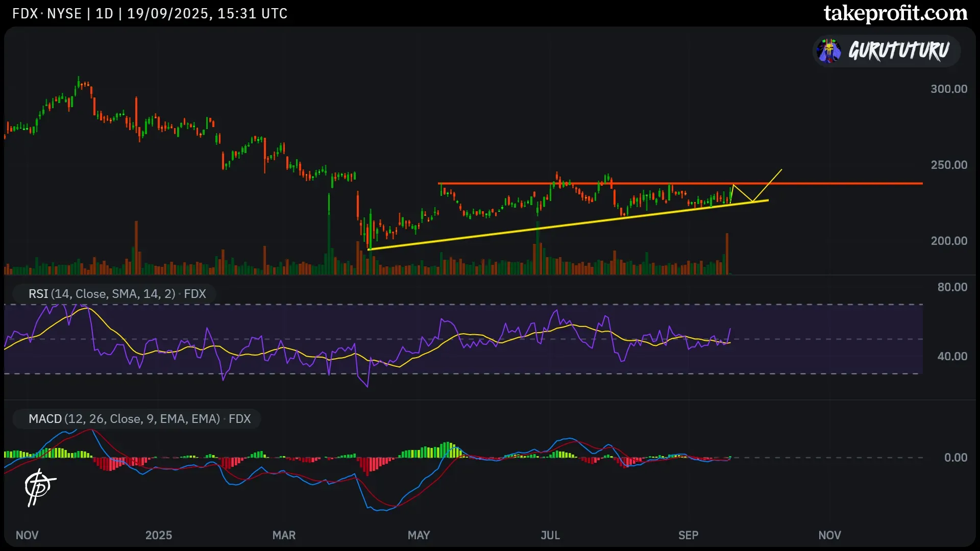Open the takeprofit.com link
This screenshot has width=980, height=551.
[x=895, y=13]
